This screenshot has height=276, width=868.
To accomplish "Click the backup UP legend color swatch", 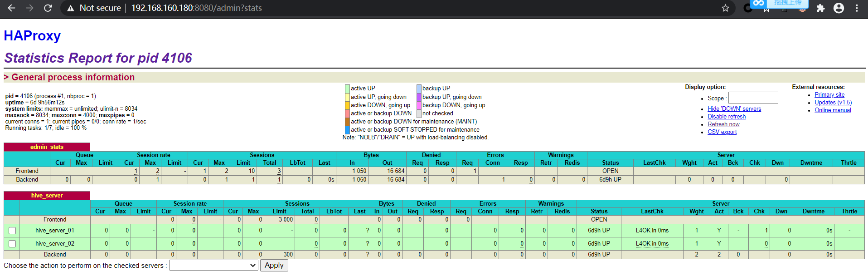I will point(419,89).
